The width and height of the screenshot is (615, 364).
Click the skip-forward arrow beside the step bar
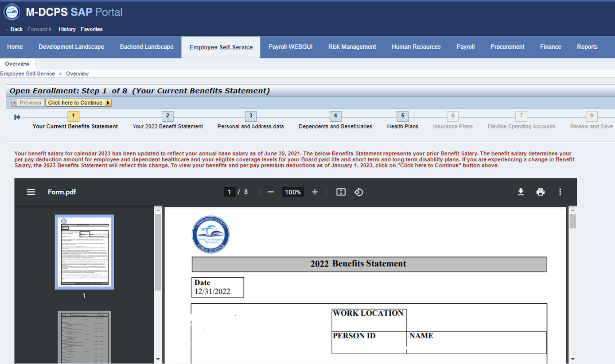point(17,116)
